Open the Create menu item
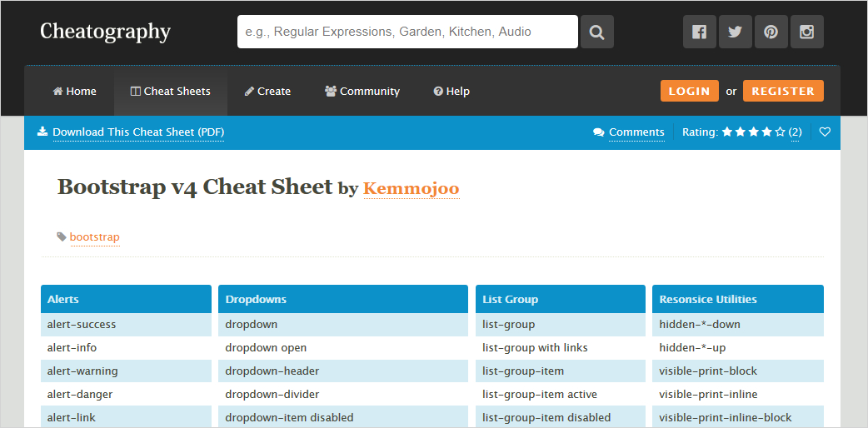868x428 pixels. [267, 91]
